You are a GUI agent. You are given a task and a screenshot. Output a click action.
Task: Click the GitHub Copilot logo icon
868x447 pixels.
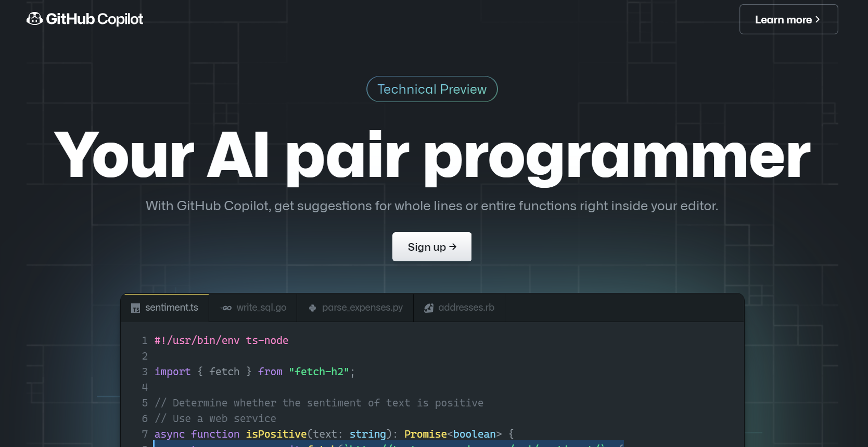tap(34, 19)
